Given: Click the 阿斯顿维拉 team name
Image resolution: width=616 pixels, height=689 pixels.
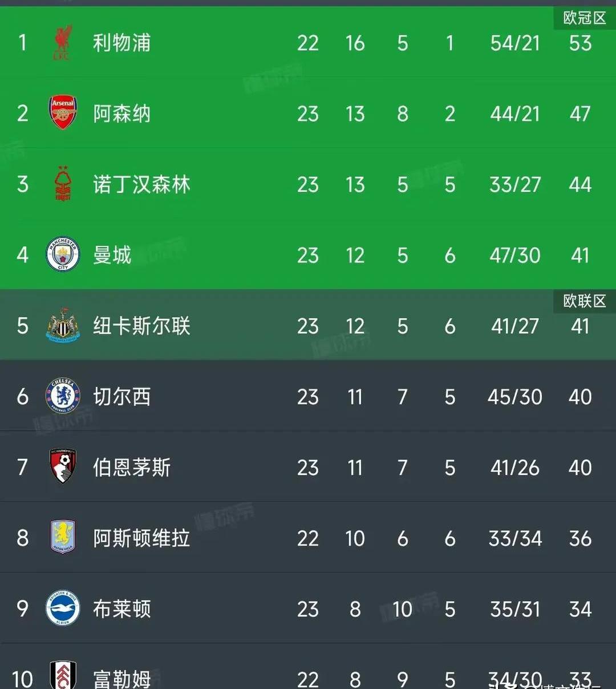Looking at the screenshot, I should 141,538.
